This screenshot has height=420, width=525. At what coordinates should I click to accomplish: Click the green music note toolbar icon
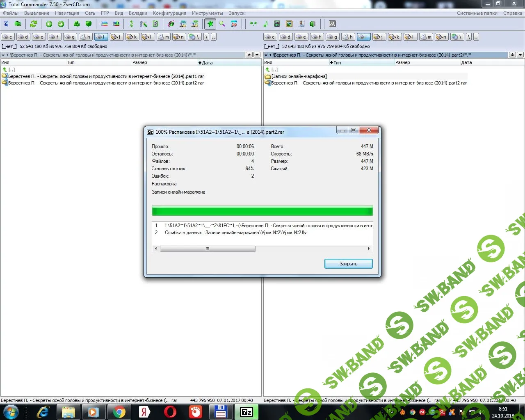pos(265,24)
